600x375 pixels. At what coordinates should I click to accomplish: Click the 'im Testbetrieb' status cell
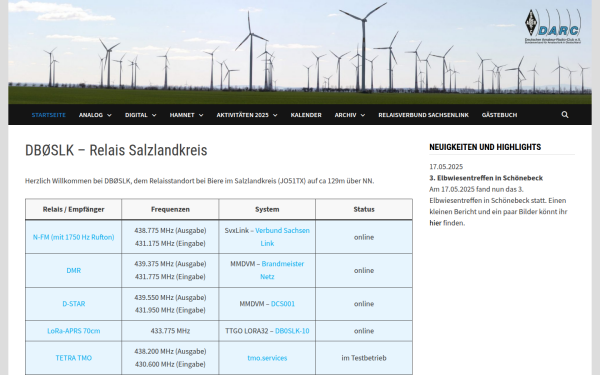tap(364, 358)
